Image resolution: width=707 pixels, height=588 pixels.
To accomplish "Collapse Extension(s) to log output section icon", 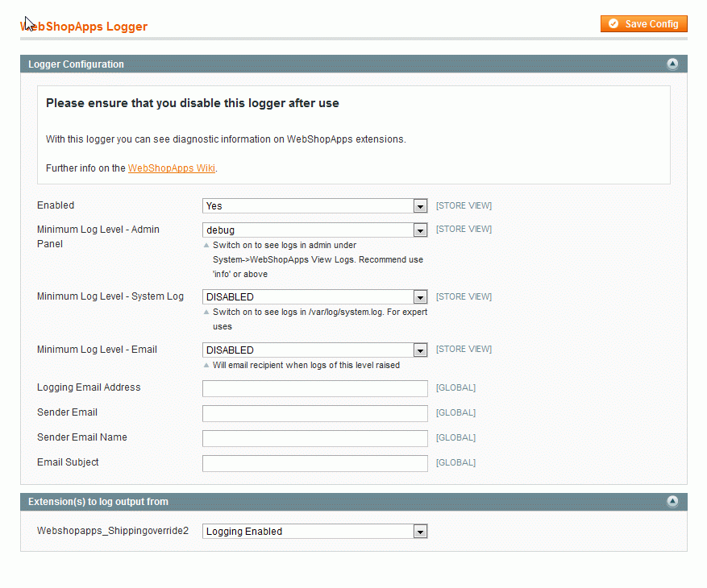I will point(672,502).
